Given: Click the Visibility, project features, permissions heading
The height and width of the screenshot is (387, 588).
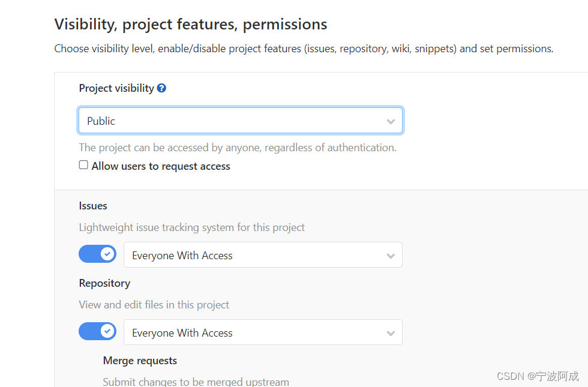Looking at the screenshot, I should (191, 25).
